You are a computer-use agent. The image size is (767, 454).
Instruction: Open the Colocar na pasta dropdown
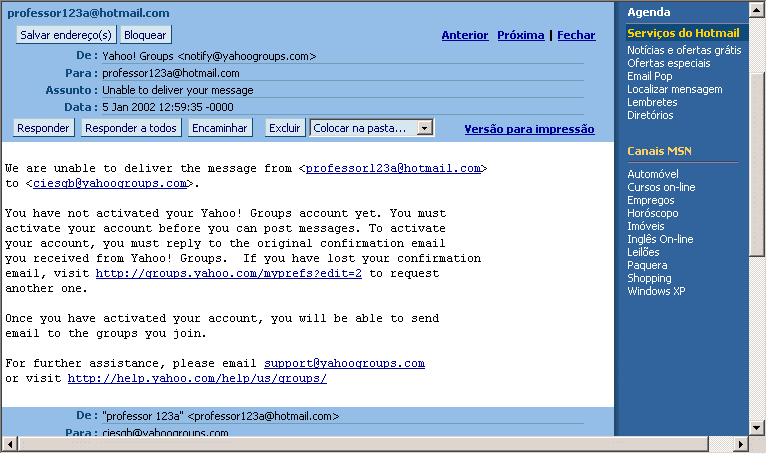[x=371, y=128]
